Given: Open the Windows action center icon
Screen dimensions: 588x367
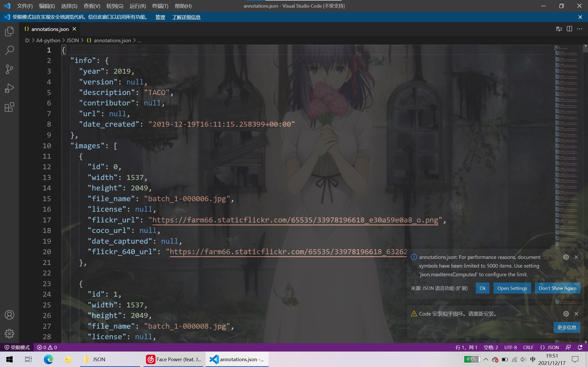Looking at the screenshot, I should 575,359.
